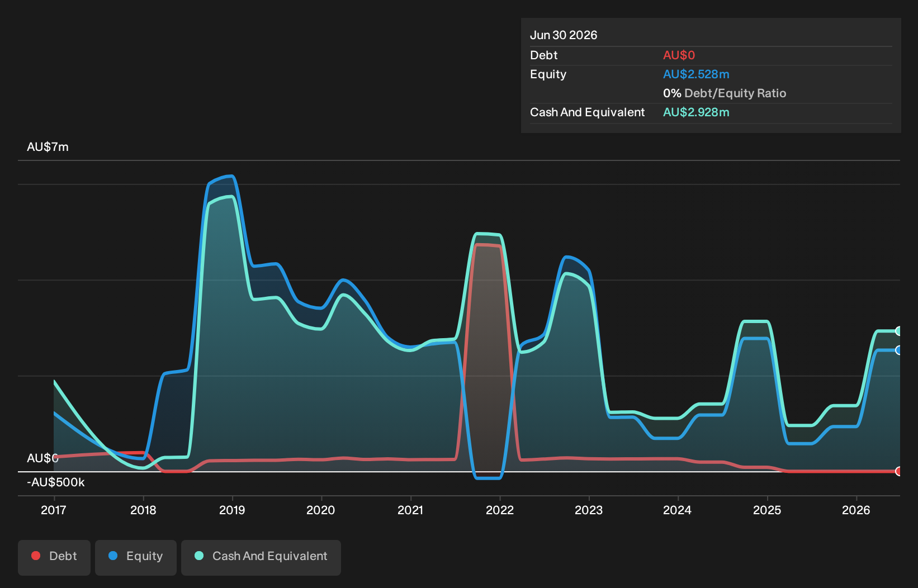The height and width of the screenshot is (588, 918).
Task: Click the -AU$500k y-axis label
Action: click(56, 482)
